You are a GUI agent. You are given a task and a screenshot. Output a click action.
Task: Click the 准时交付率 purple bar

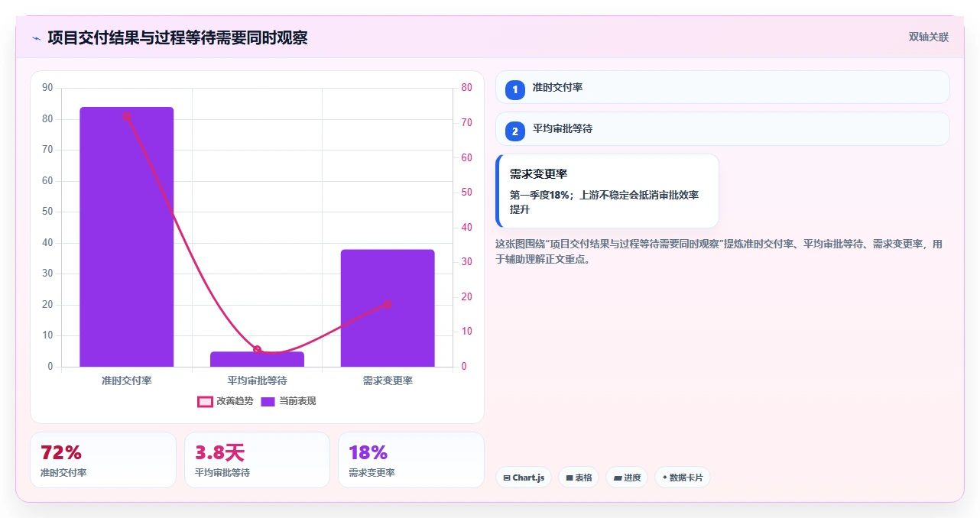coord(127,237)
